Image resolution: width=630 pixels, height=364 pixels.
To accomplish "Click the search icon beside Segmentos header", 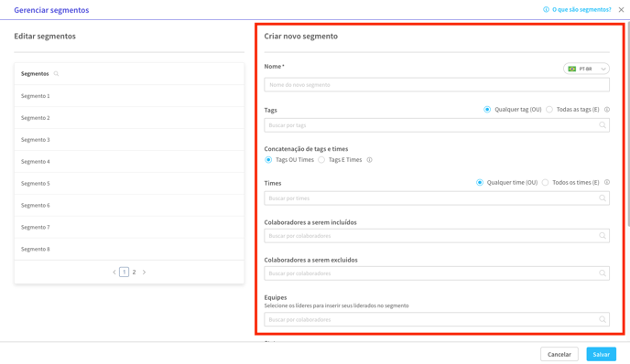I will [56, 73].
